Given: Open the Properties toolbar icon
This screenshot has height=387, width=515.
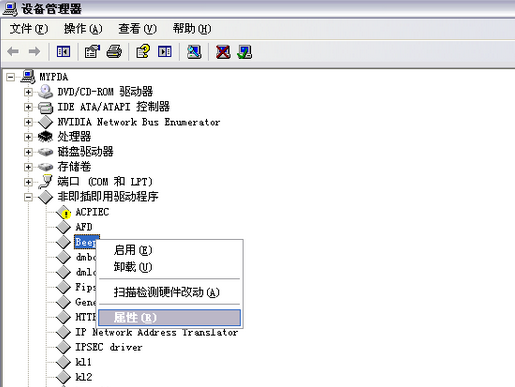Looking at the screenshot, I should tap(92, 52).
